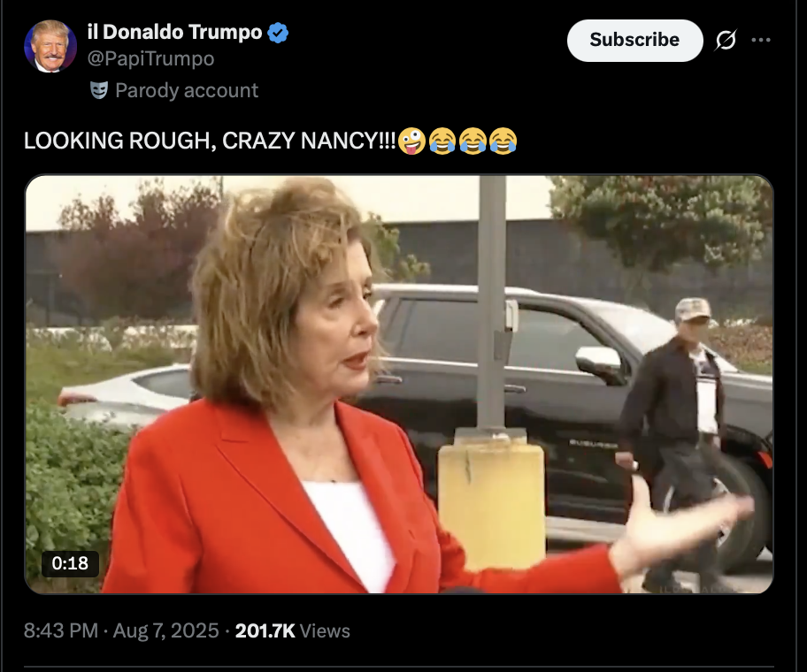Click the first crying-laughing emoji

coord(442,141)
